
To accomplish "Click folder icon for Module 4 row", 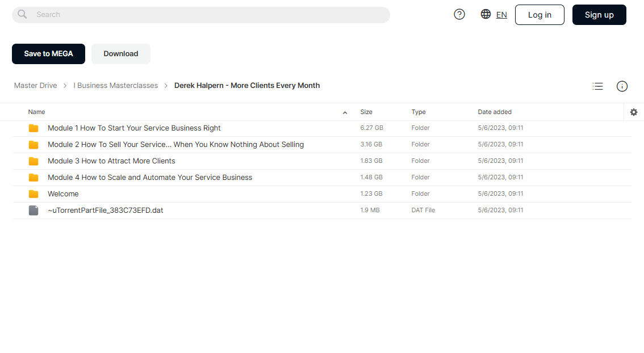I will point(34,177).
